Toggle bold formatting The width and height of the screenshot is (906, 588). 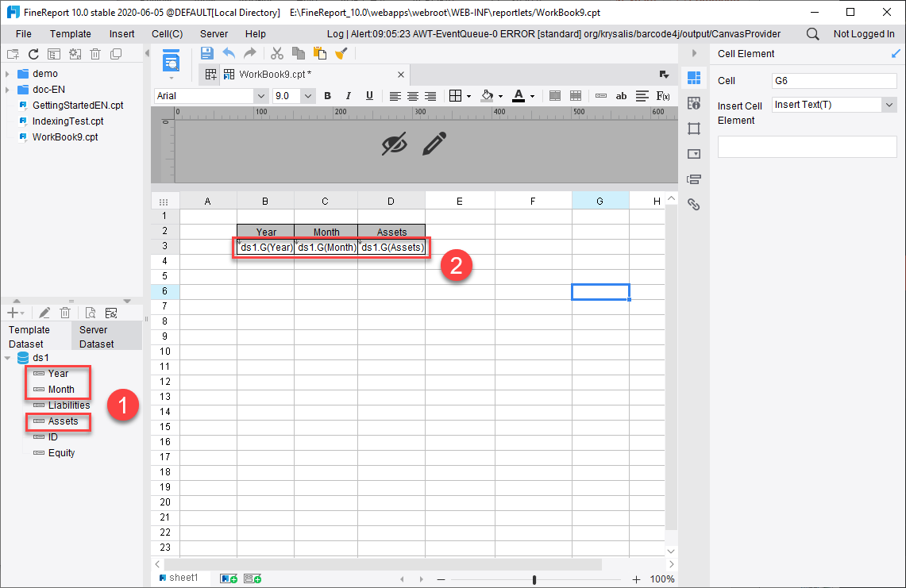(328, 96)
